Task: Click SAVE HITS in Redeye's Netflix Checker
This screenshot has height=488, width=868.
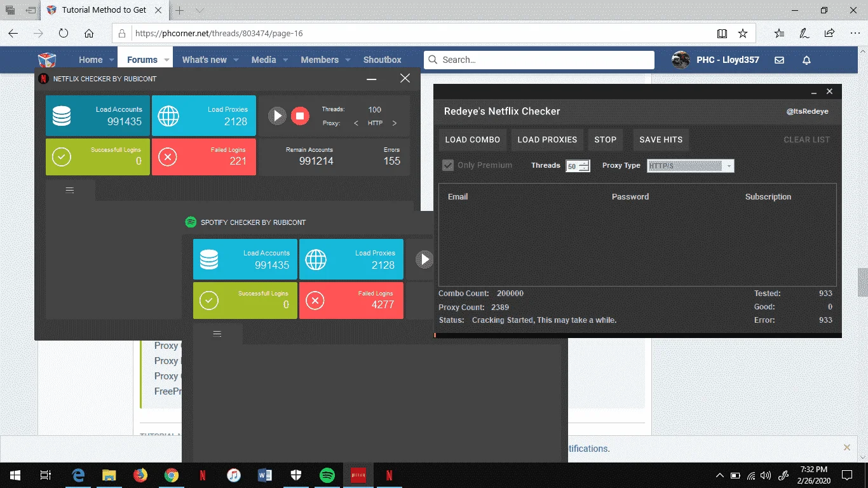Action: point(661,140)
